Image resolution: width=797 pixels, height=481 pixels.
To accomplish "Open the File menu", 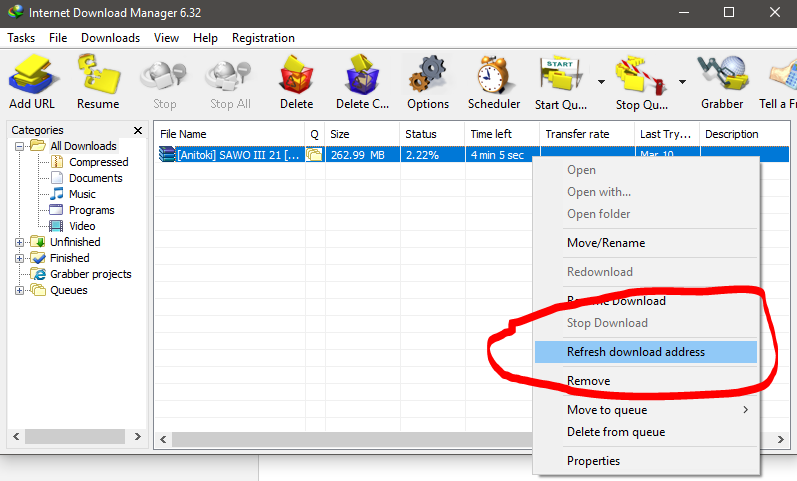I will click(x=58, y=38).
